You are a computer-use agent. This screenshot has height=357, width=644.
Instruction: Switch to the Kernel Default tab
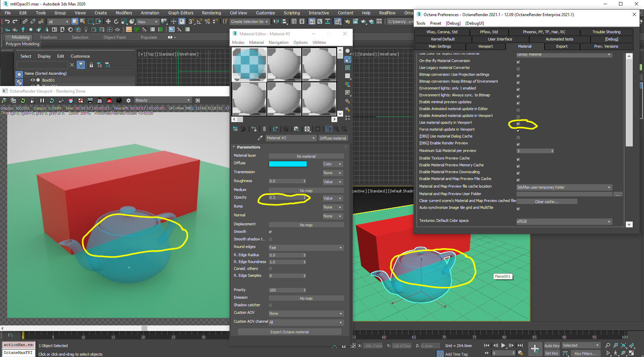[443, 39]
